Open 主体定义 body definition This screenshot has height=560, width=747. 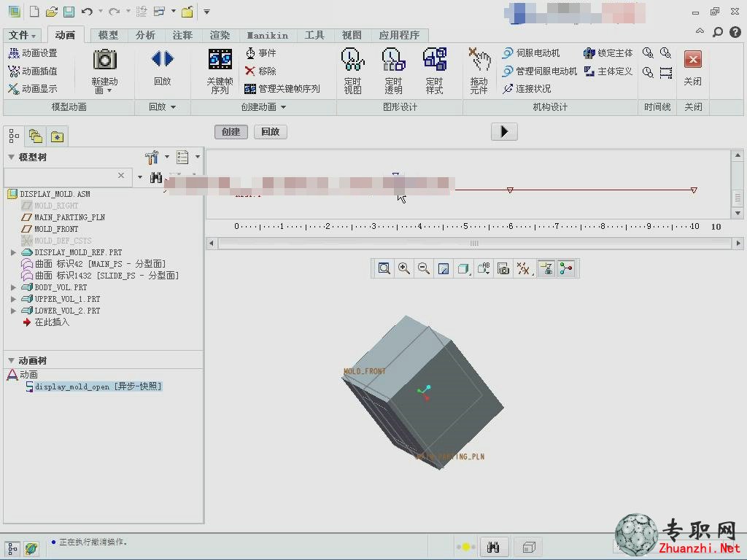coord(608,71)
